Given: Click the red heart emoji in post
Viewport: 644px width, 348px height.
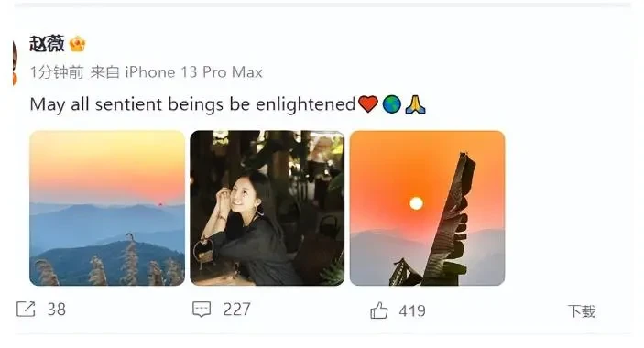Looking at the screenshot, I should click(x=367, y=104).
